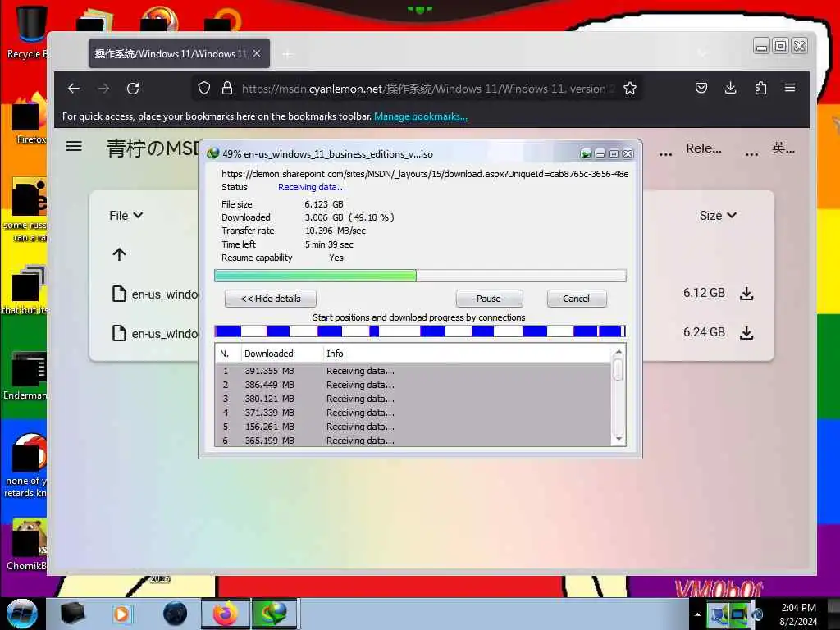Viewport: 840px width, 630px height.
Task: Click the Downloaded column header
Action: pyautogui.click(x=269, y=354)
